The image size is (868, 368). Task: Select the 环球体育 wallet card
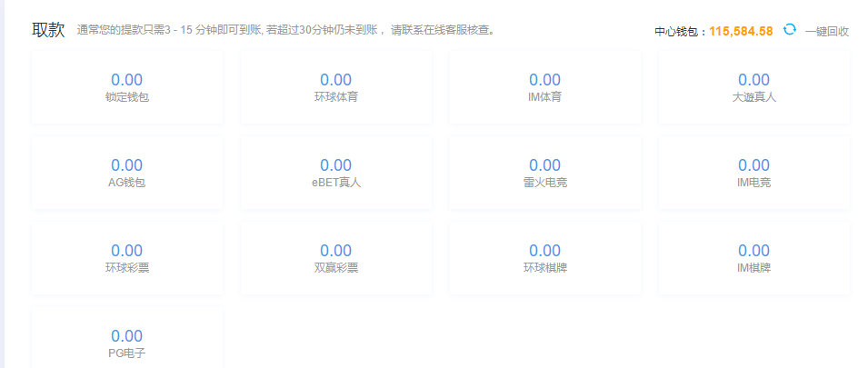[x=336, y=87]
